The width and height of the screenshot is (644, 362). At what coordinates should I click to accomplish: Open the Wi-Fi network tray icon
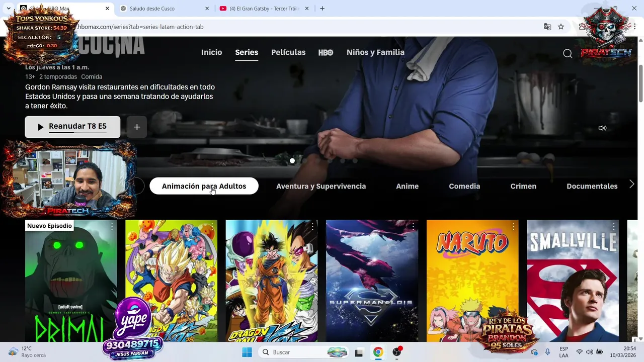click(x=580, y=352)
